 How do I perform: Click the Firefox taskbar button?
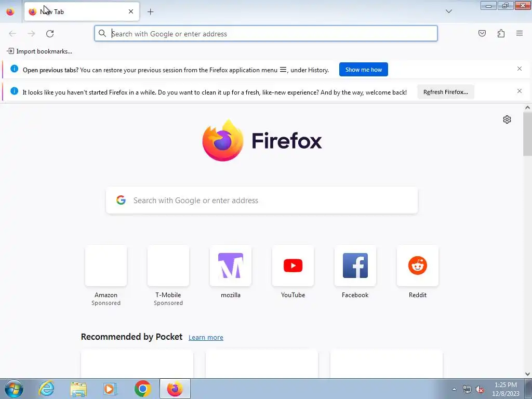click(x=175, y=389)
